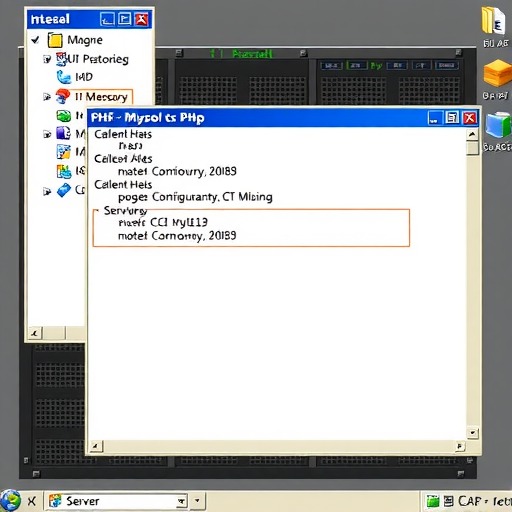Click the yellow folder icon beside Magne
The image size is (512, 512).
55,40
